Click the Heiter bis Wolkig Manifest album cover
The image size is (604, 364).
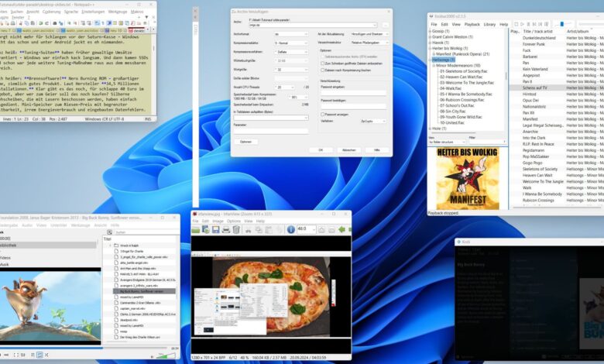click(468, 178)
